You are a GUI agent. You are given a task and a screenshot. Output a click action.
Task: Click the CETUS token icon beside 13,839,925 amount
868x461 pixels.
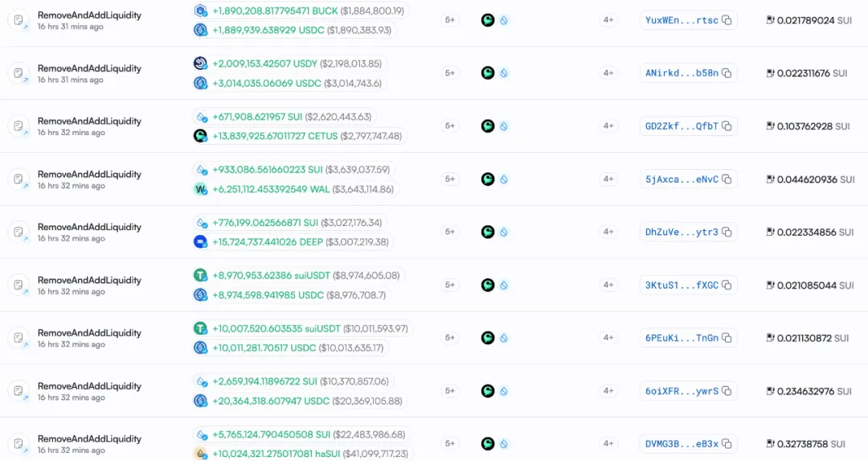click(x=201, y=136)
